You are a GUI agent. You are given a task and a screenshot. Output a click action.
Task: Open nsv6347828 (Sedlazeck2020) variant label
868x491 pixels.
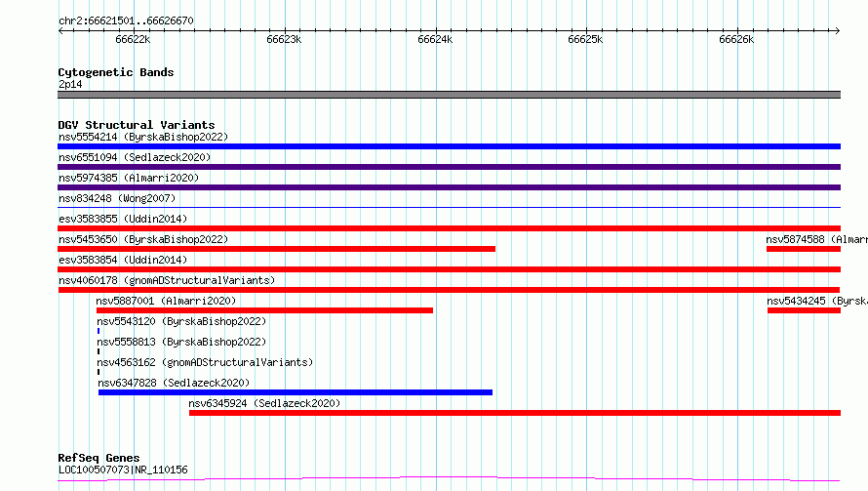[x=174, y=383]
